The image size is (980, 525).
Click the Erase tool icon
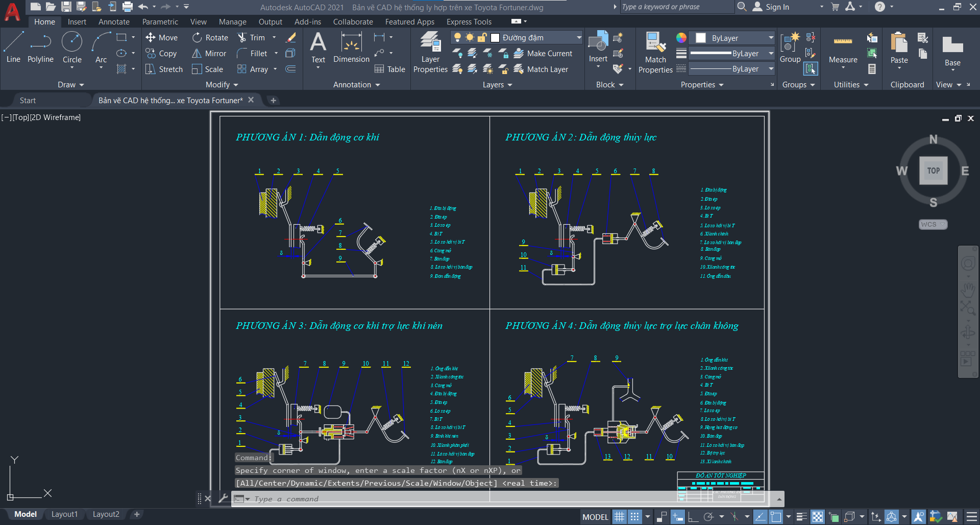tap(291, 37)
